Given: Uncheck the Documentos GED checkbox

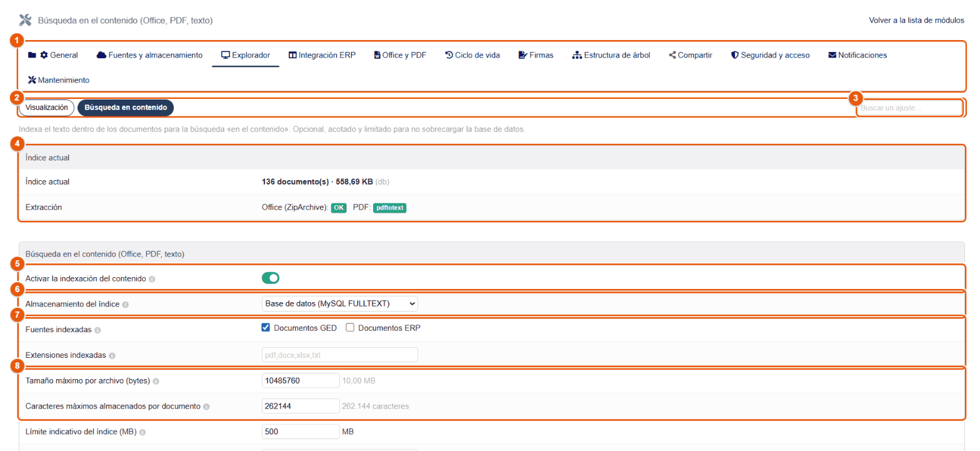Looking at the screenshot, I should (x=266, y=328).
